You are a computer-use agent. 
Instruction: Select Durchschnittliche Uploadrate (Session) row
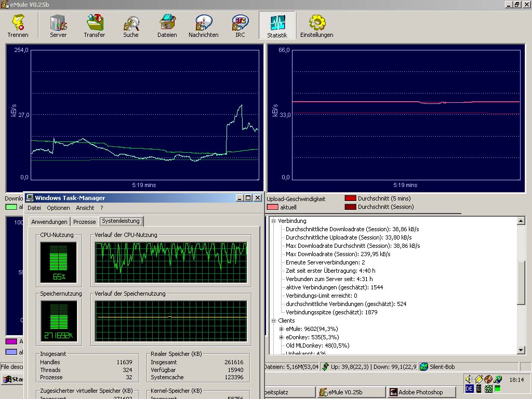click(x=349, y=237)
